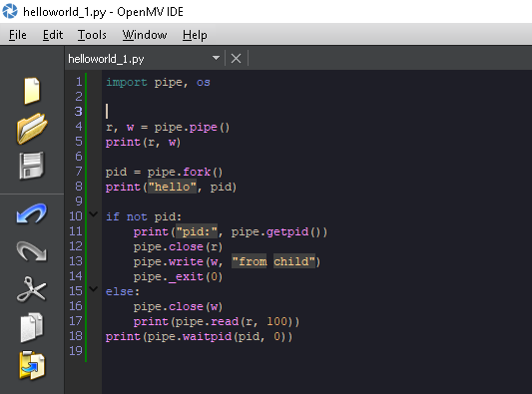Place cursor on 'import pipe, os' line
Viewport: 532px width, 394px height.
[158, 83]
